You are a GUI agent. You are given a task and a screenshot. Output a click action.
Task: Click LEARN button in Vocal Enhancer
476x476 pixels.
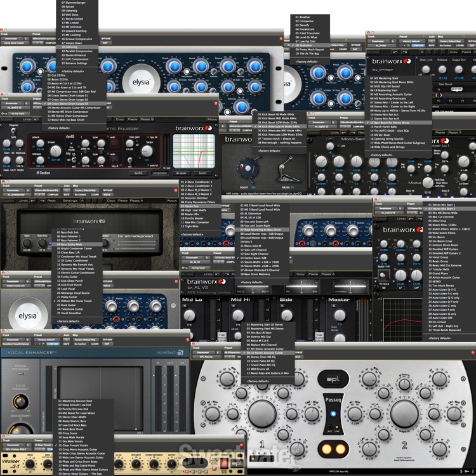pyautogui.click(x=95, y=344)
